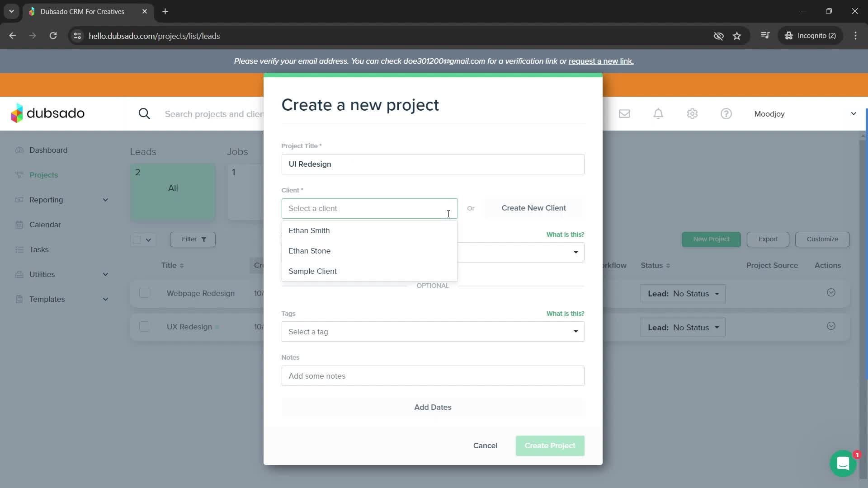
Task: Open the settings gear icon
Action: click(x=692, y=114)
